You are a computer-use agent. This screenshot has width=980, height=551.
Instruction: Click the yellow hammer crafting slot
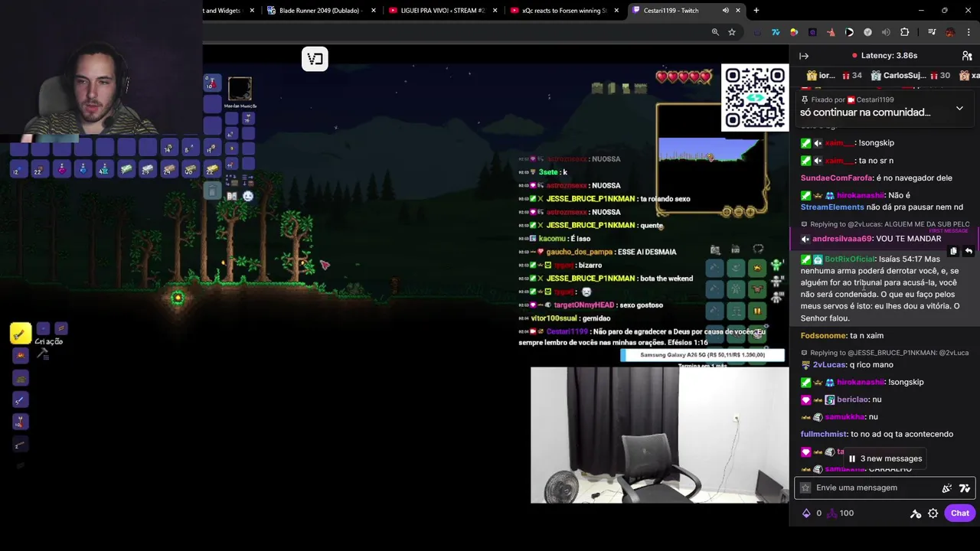coord(21,333)
